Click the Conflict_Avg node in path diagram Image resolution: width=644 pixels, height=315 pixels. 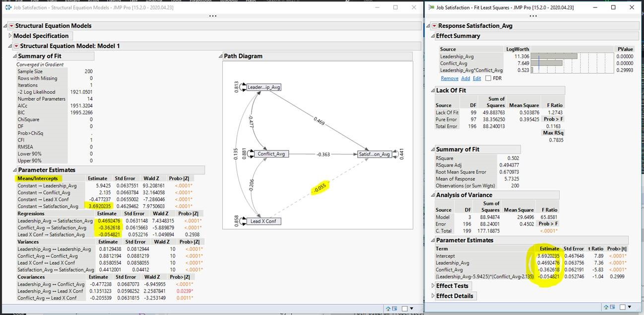[x=272, y=154]
